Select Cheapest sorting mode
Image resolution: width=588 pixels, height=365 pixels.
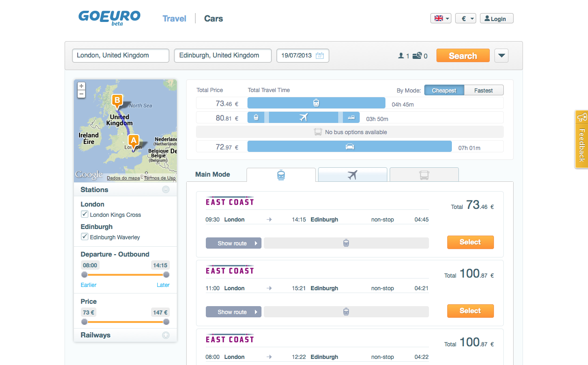click(444, 90)
